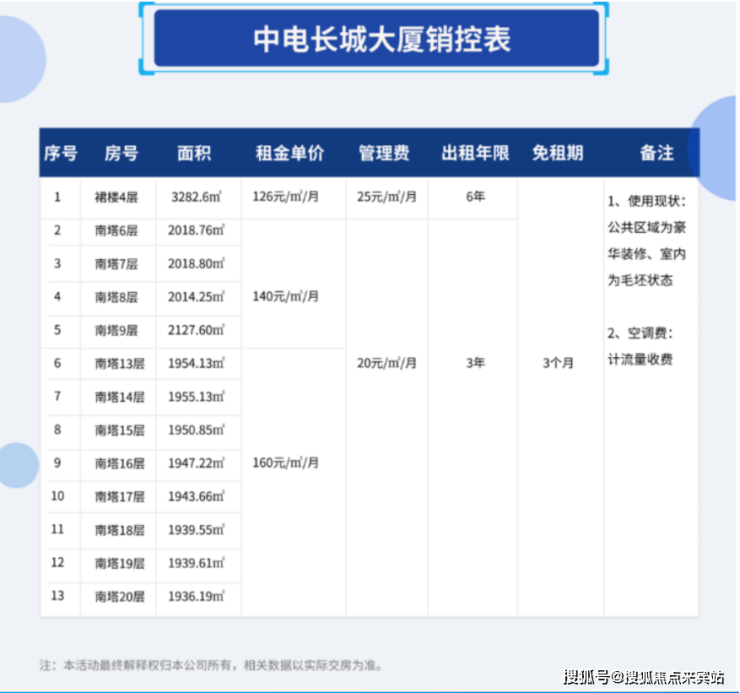Screen dimensions: 740x693
Task: Click the footnote starting with 注:本活动最终解释权
Action: [x=211, y=666]
